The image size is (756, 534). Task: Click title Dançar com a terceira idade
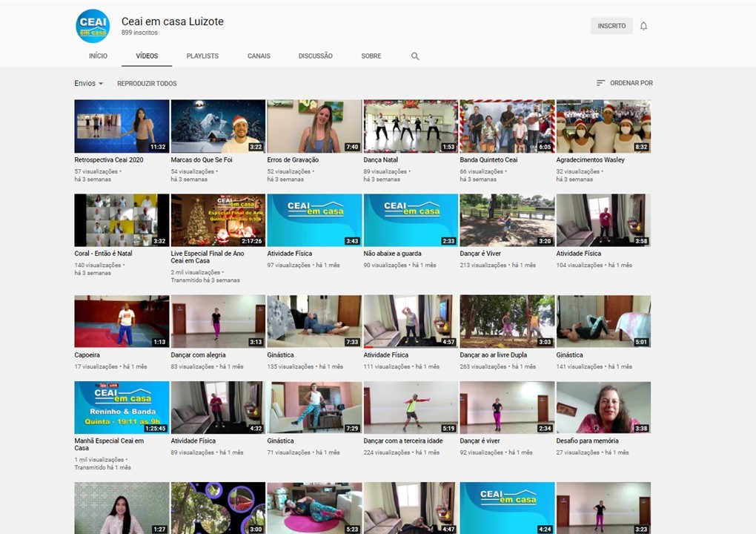(x=403, y=441)
